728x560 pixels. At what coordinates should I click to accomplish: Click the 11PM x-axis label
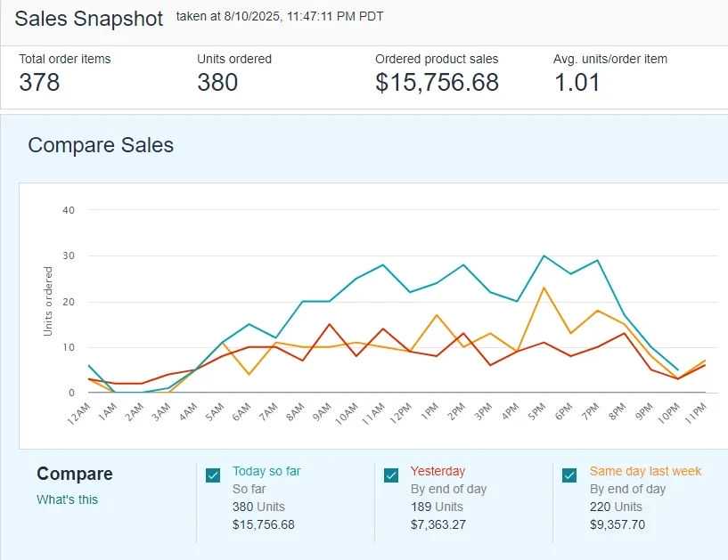(x=695, y=414)
